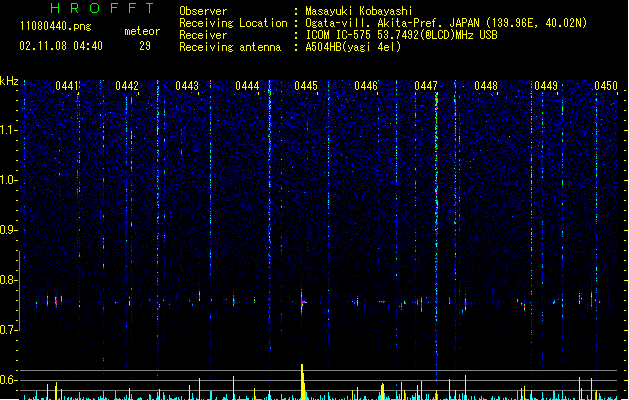Click the 0445 time marker

306,86
